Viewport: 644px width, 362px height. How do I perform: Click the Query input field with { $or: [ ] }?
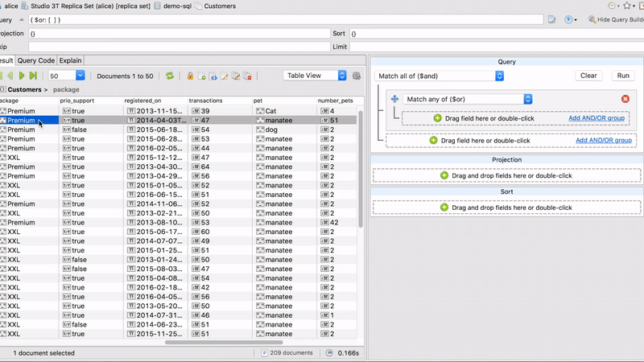(286, 19)
